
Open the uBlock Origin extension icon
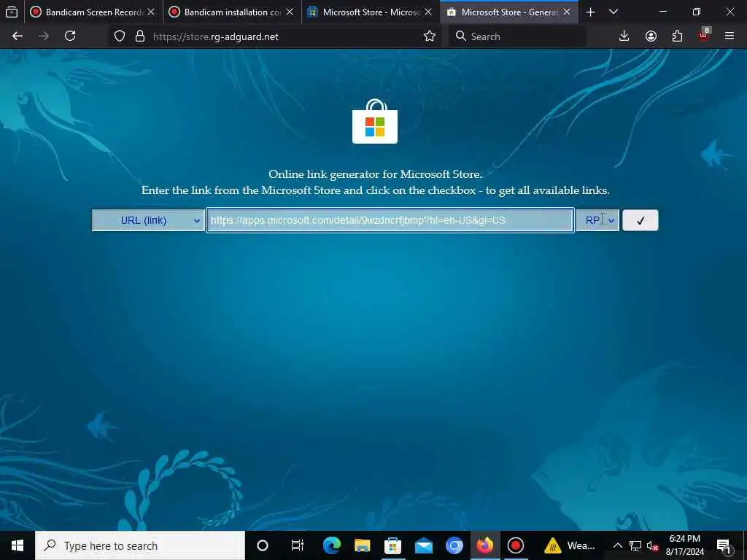coord(704,35)
